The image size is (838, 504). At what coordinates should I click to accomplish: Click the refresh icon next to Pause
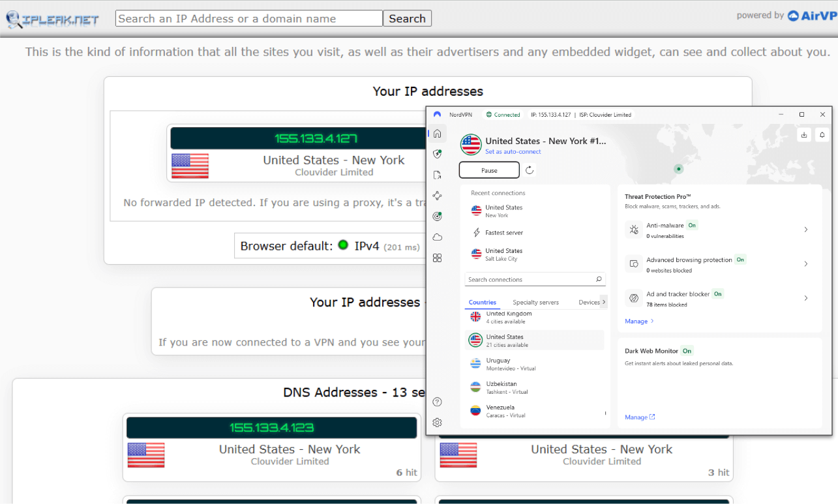click(529, 170)
